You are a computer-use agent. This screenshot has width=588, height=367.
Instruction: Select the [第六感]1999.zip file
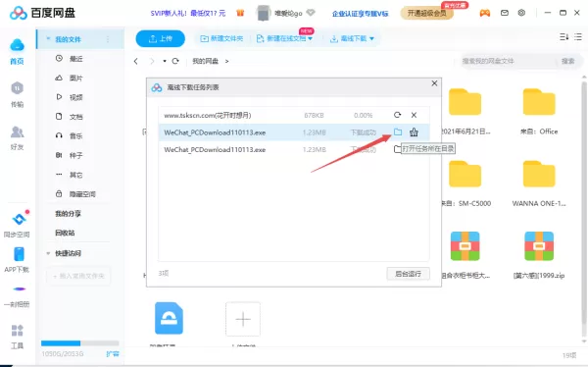pos(539,255)
